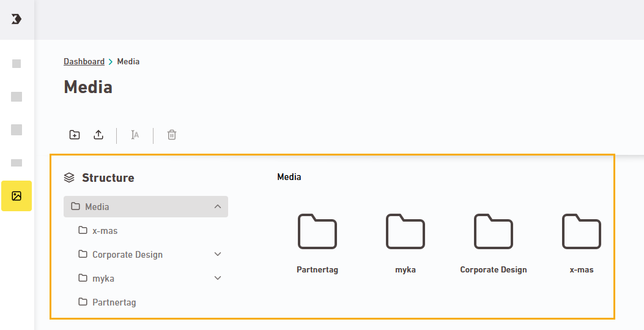Open the myka folder in media grid
Image resolution: width=644 pixels, height=330 pixels.
tap(405, 231)
